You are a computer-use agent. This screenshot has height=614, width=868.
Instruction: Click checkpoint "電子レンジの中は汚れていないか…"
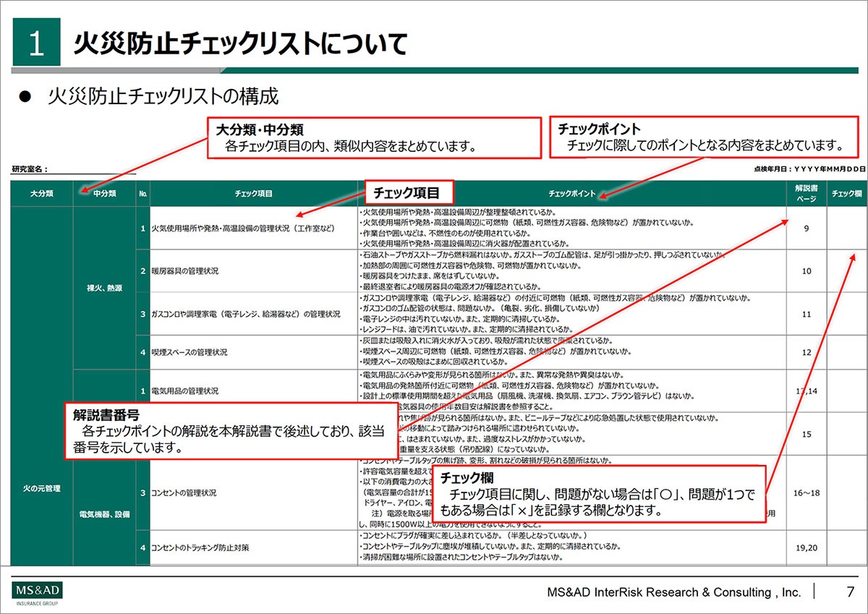click(460, 319)
